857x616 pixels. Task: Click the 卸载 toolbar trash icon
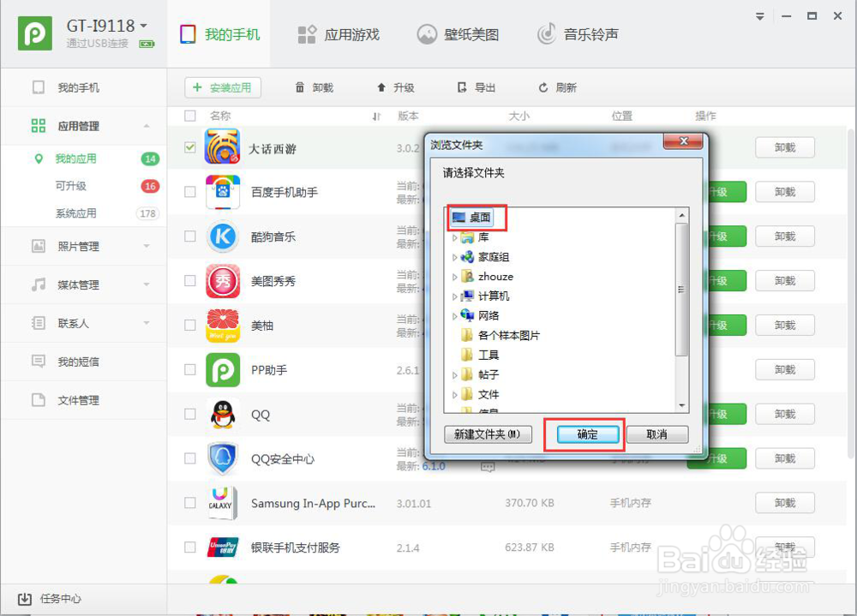[x=299, y=87]
